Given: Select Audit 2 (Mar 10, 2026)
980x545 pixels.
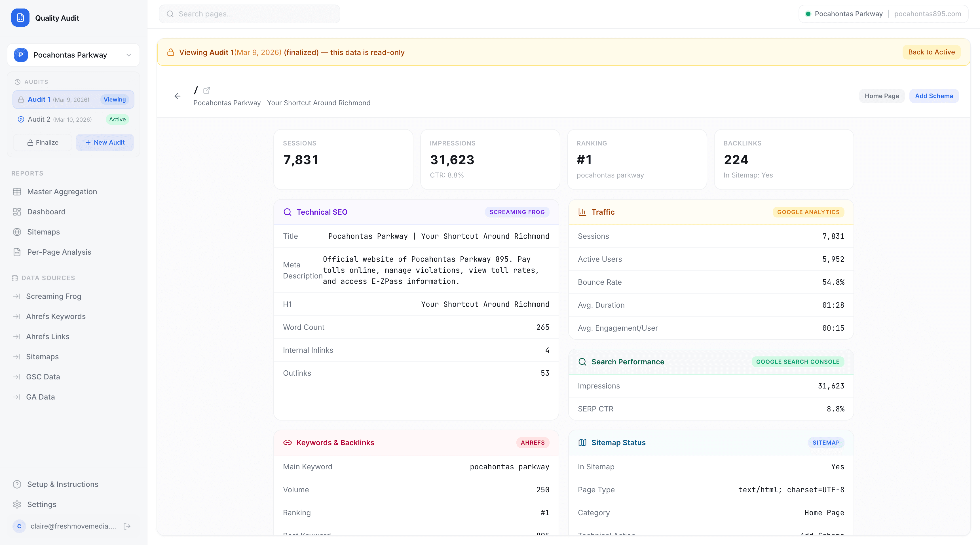Looking at the screenshot, I should point(73,119).
